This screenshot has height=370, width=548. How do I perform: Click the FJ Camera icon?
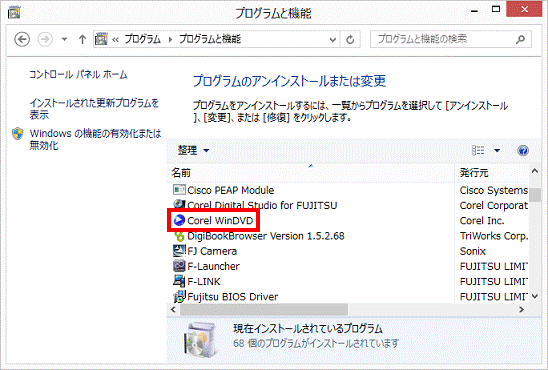179,251
